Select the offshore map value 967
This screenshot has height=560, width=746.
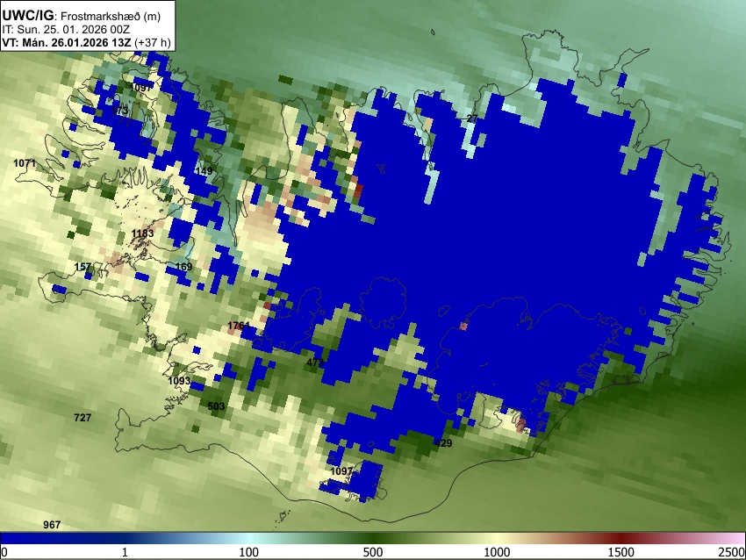[52, 525]
